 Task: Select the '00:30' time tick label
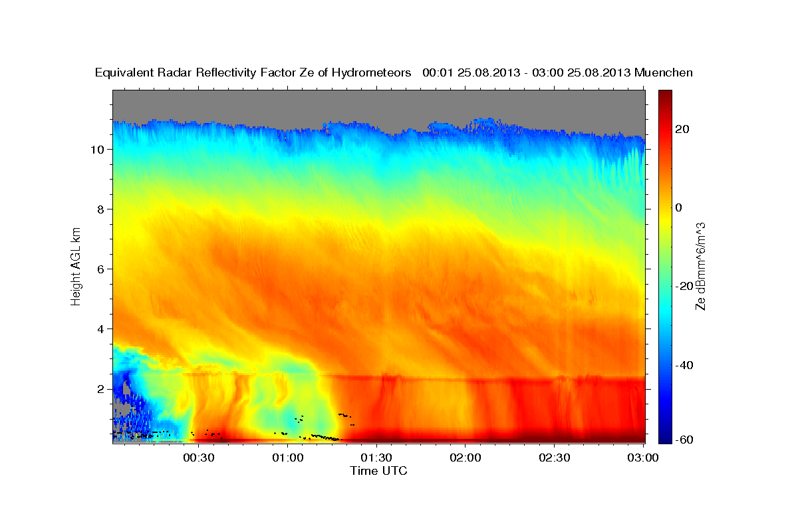[198, 458]
